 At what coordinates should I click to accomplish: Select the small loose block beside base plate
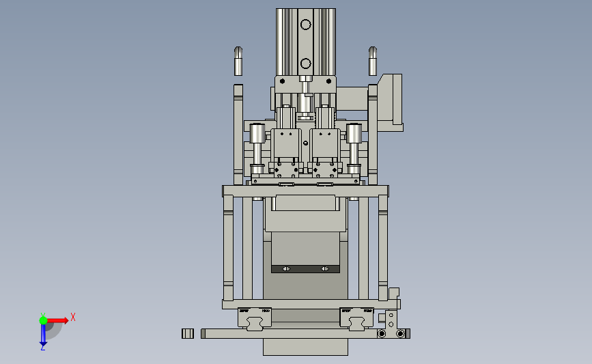(188, 333)
